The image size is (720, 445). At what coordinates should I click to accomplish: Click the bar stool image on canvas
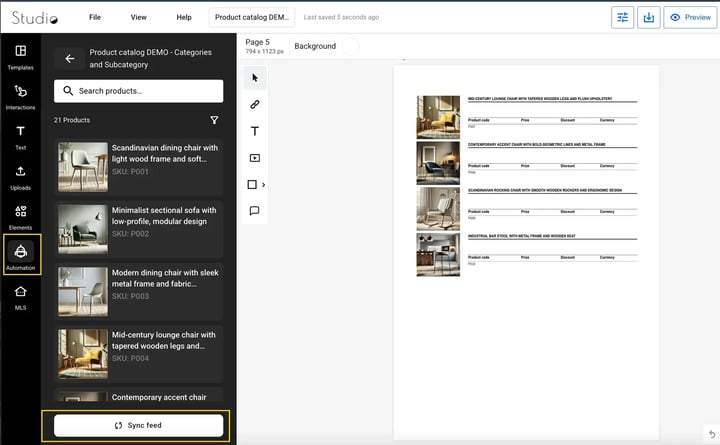(x=438, y=255)
